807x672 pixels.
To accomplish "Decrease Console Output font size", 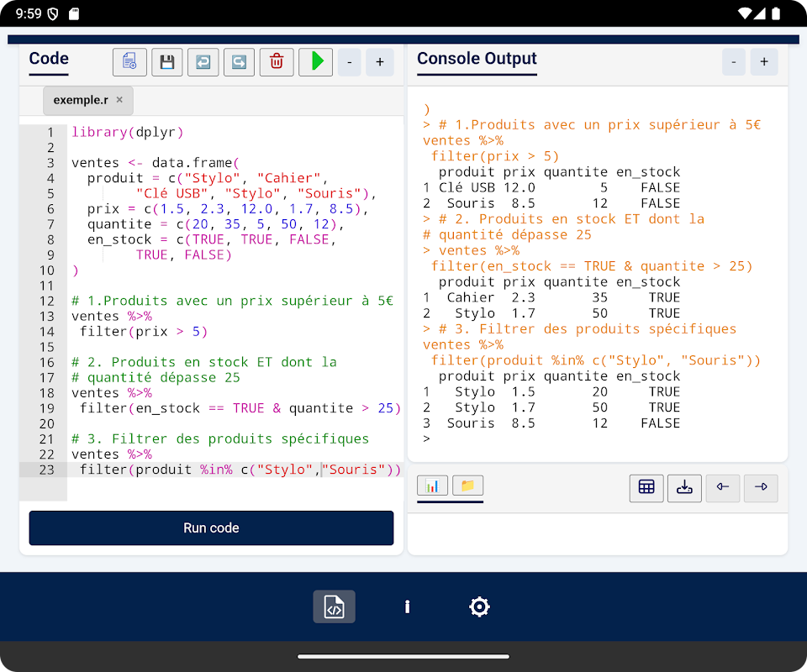I will point(734,62).
